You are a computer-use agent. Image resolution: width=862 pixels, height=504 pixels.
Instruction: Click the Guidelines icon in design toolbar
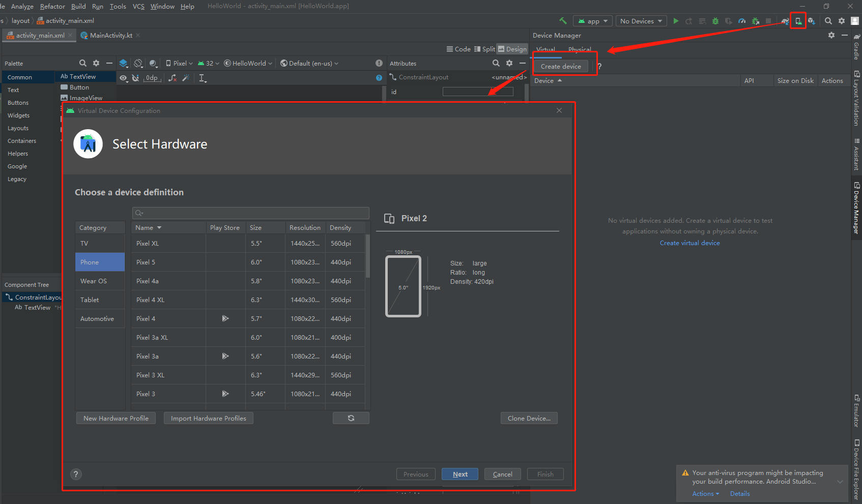point(203,78)
